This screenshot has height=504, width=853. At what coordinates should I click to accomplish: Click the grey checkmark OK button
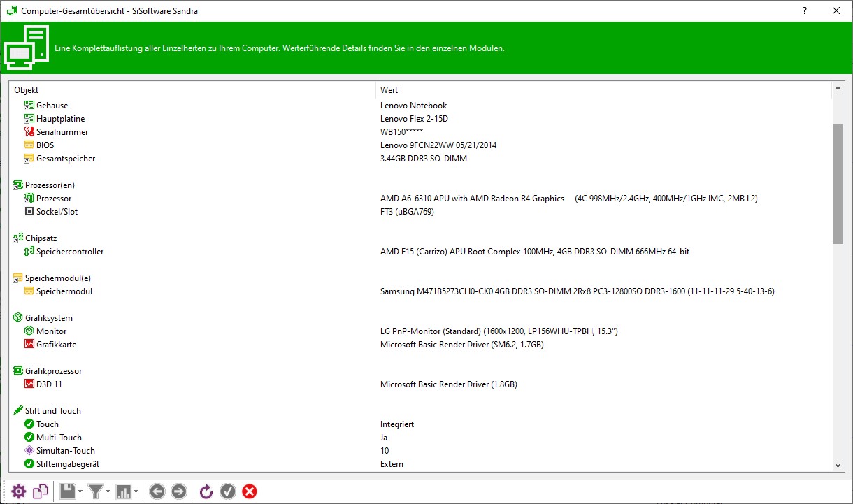pos(228,491)
